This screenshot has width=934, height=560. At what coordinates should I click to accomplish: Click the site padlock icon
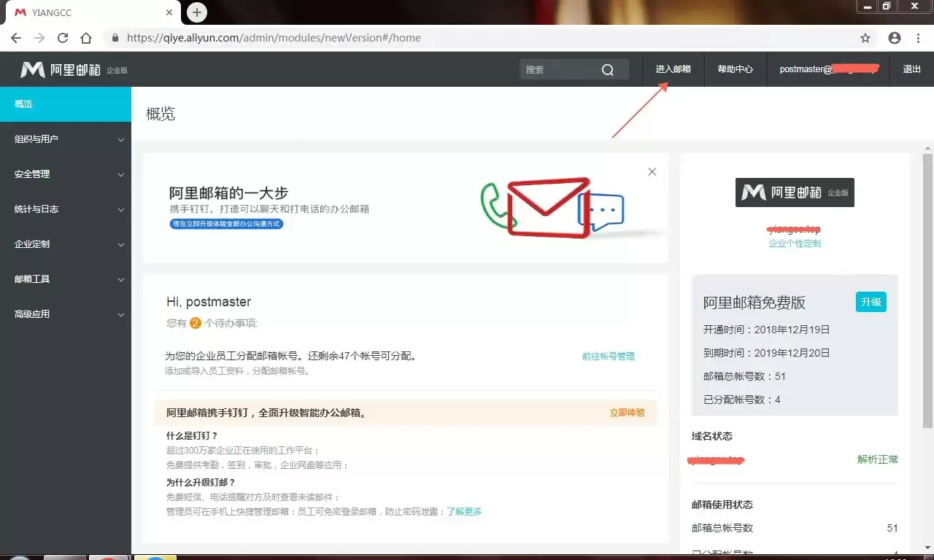tap(115, 38)
